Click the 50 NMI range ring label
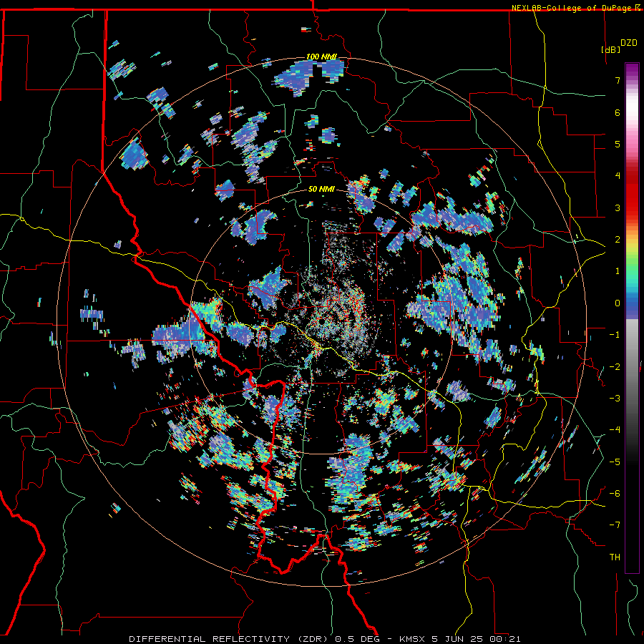 [x=321, y=189]
